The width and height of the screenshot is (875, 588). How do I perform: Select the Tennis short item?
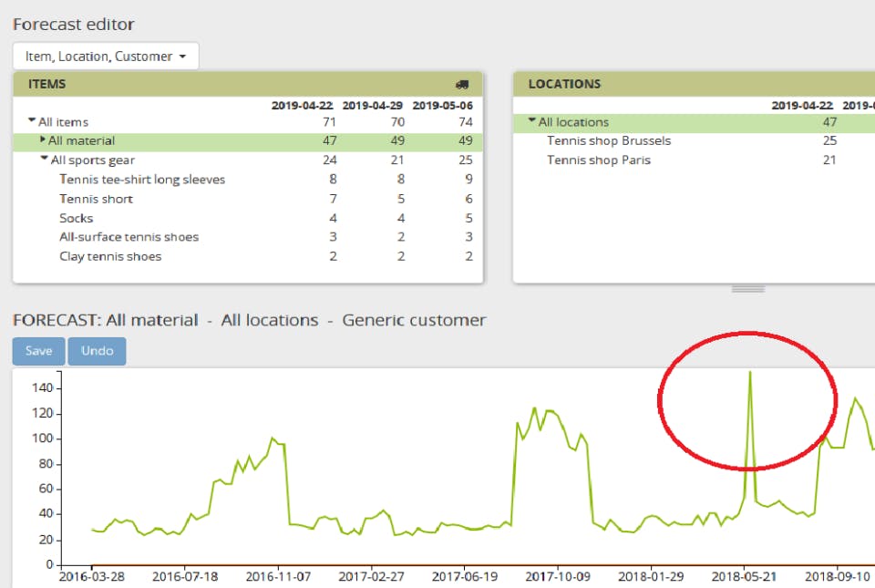[x=96, y=199]
